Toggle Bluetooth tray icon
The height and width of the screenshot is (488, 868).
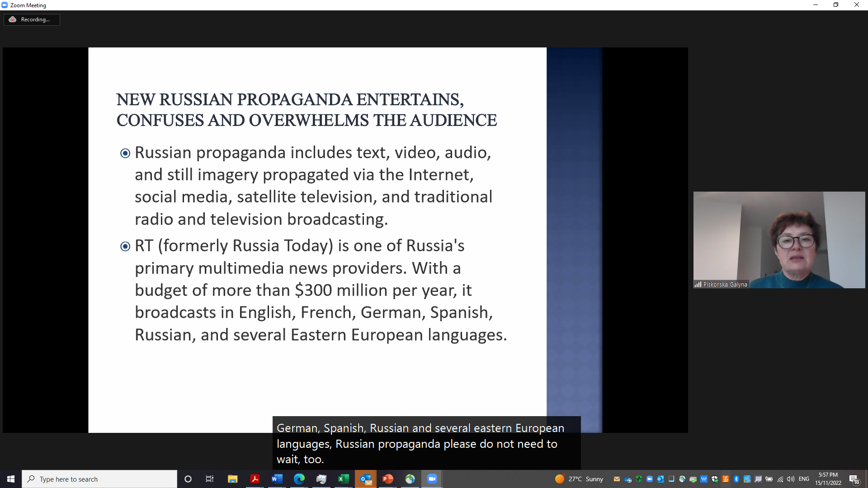[736, 479]
